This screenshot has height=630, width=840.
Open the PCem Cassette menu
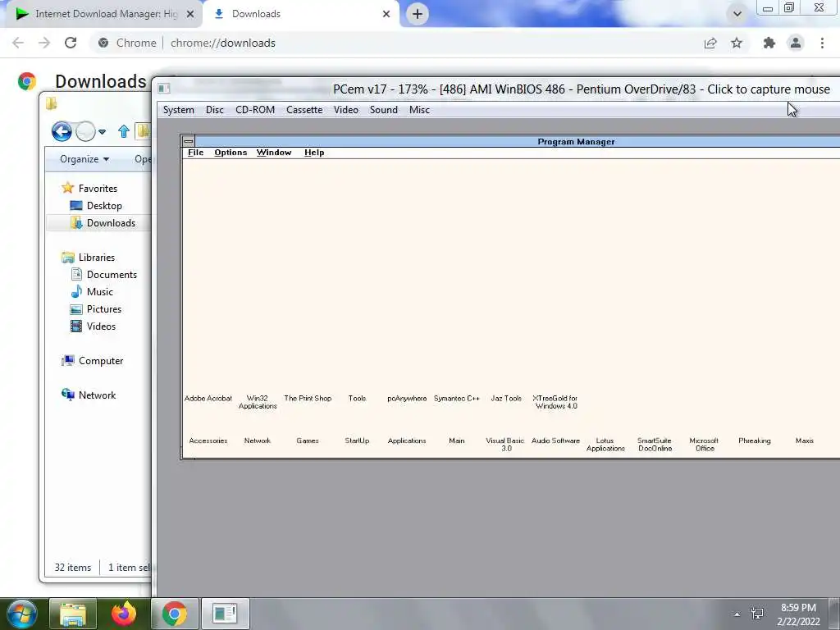click(x=304, y=110)
